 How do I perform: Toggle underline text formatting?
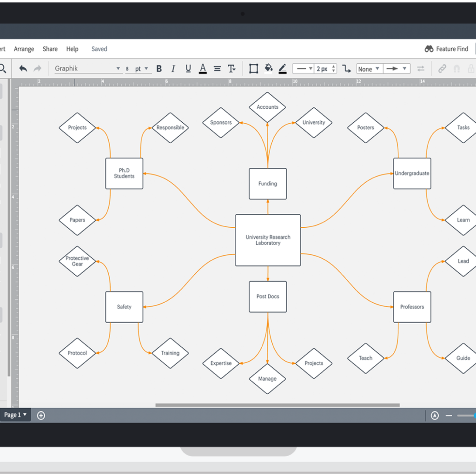188,69
